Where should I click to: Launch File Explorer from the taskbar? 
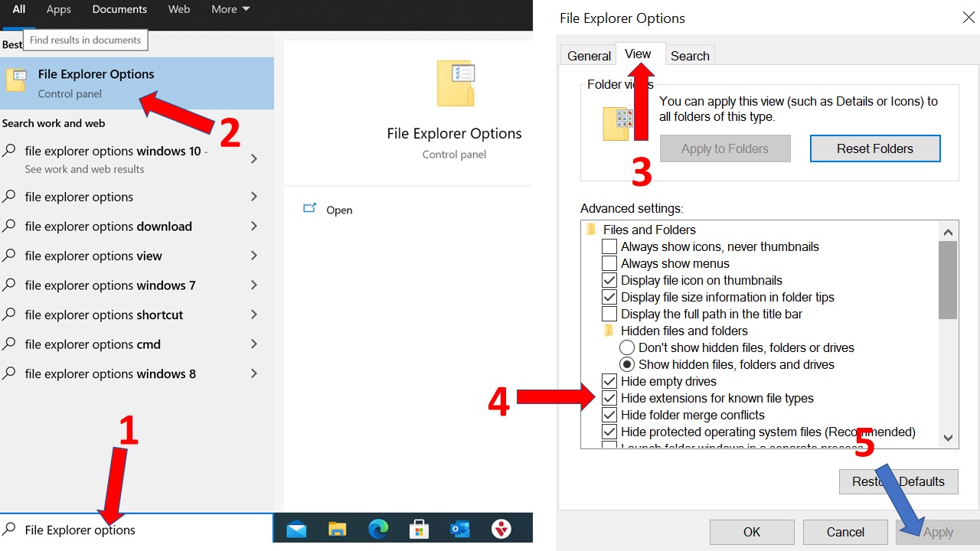[338, 529]
